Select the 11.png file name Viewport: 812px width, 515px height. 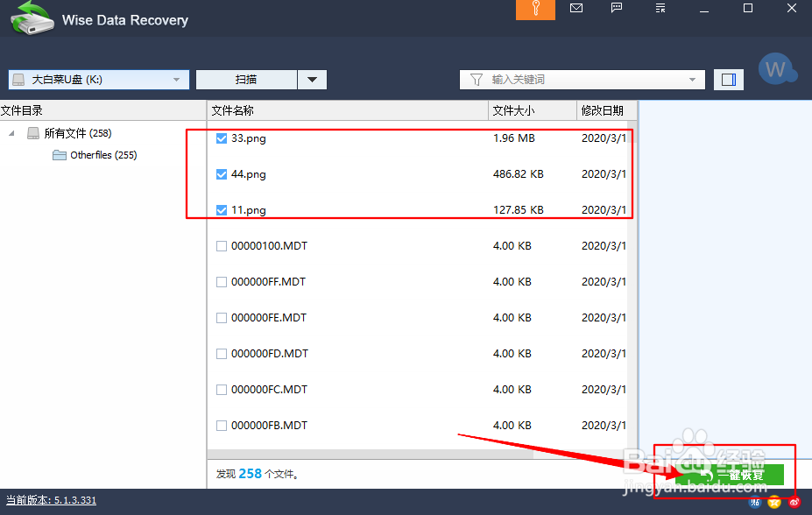pyautogui.click(x=249, y=210)
